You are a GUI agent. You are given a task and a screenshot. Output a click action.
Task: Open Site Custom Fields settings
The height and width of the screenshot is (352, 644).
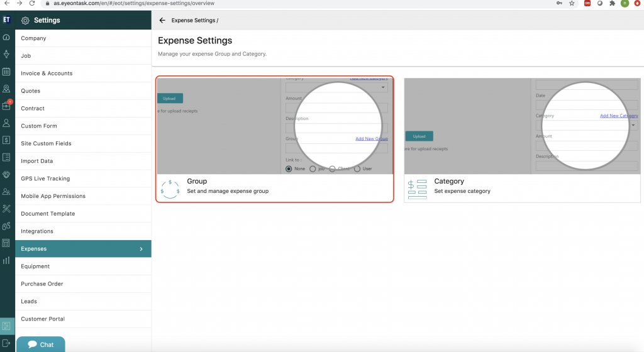click(x=83, y=143)
